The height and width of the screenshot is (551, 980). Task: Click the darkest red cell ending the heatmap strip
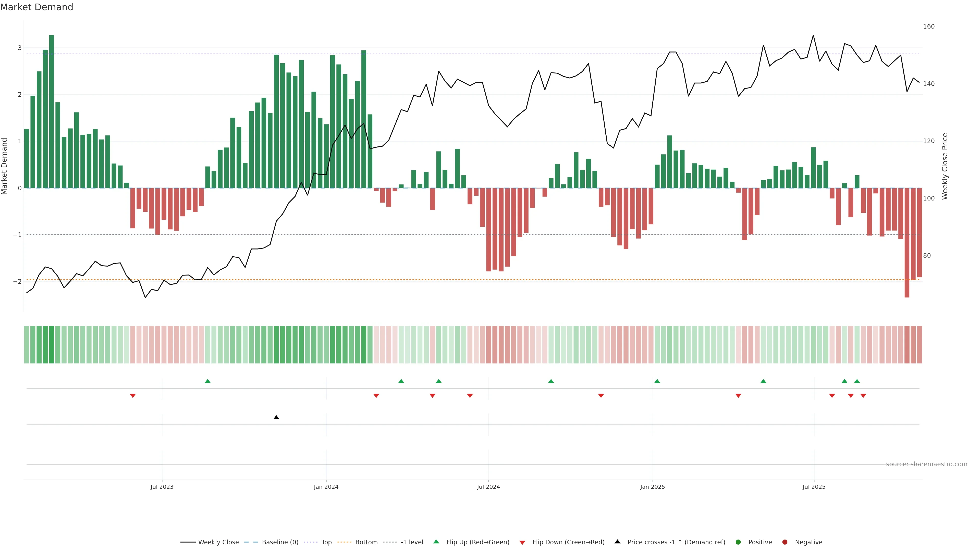pos(906,345)
